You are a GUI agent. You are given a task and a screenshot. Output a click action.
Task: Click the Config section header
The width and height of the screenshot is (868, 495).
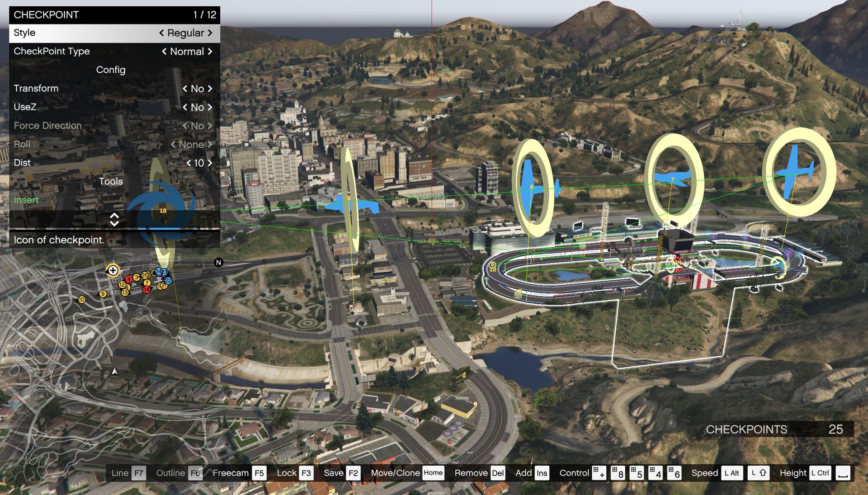click(111, 70)
